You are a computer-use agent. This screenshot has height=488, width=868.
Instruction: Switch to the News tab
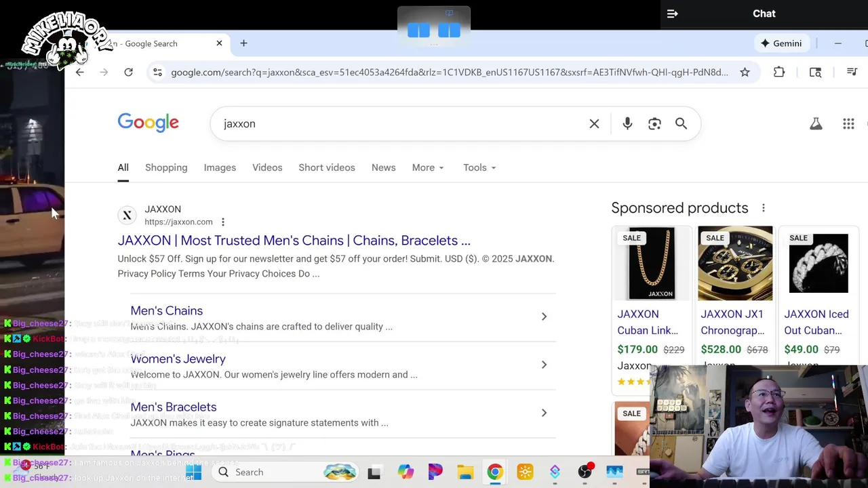click(383, 167)
